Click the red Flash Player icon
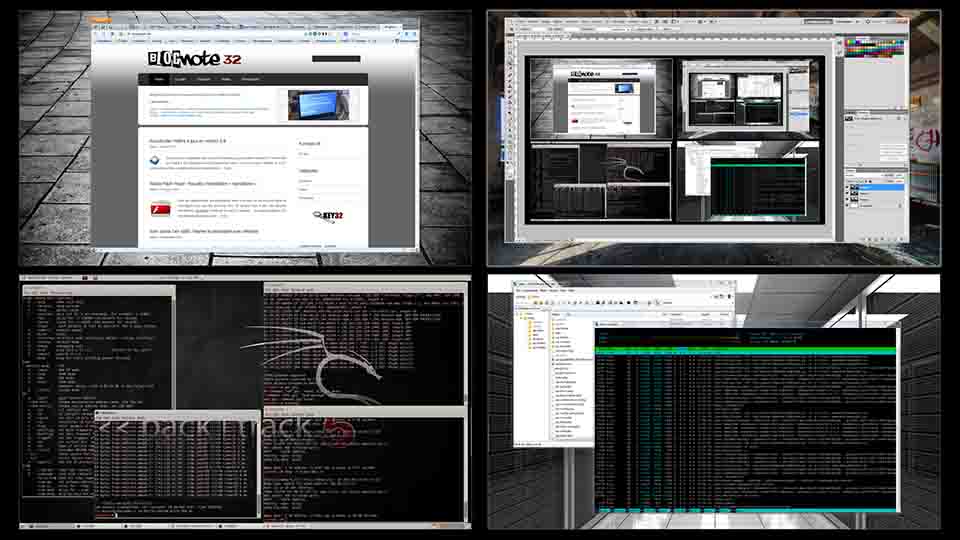This screenshot has width=960, height=540. [x=158, y=210]
